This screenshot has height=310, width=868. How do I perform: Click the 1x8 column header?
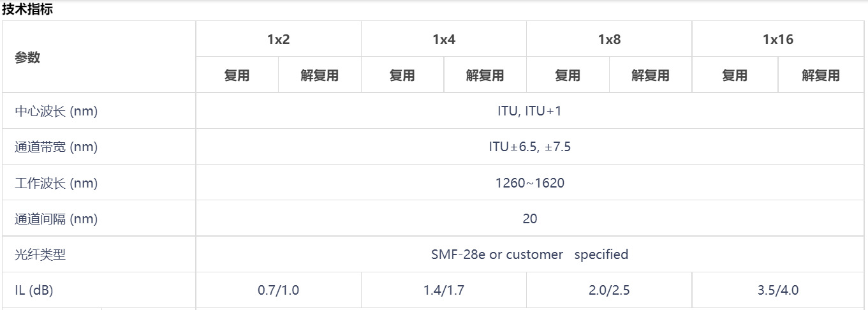click(x=609, y=40)
